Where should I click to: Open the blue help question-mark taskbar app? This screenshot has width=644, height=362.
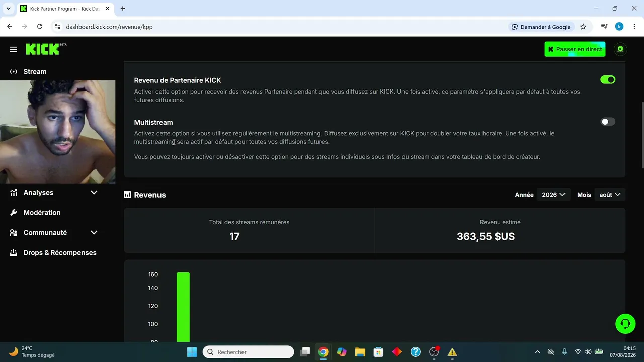[415, 352]
